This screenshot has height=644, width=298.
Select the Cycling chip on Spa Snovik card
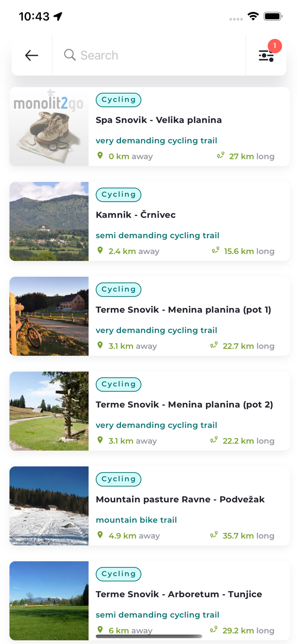pos(118,100)
